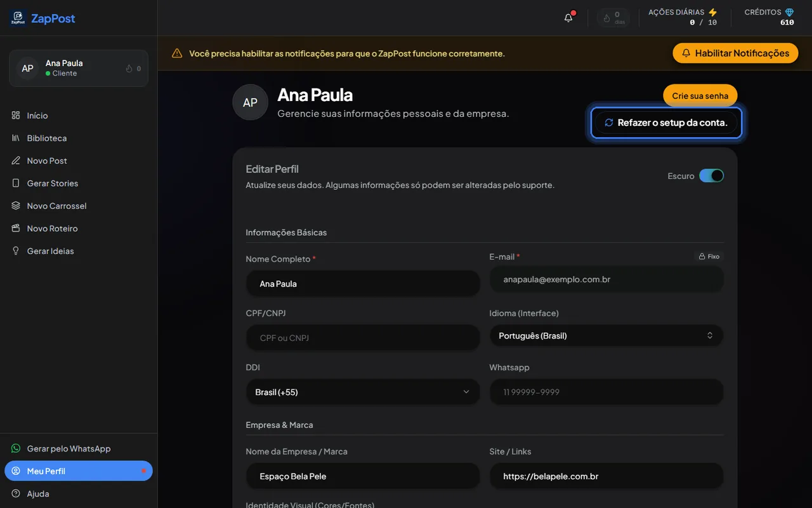Click the Editar Perfil heading
The image size is (812, 508).
[x=272, y=169]
